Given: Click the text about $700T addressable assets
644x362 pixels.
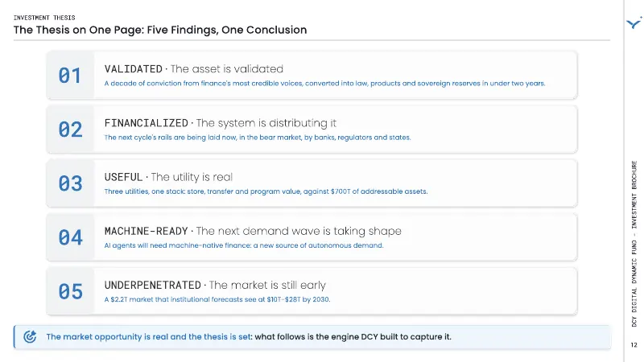Looking at the screenshot, I should (x=266, y=191).
